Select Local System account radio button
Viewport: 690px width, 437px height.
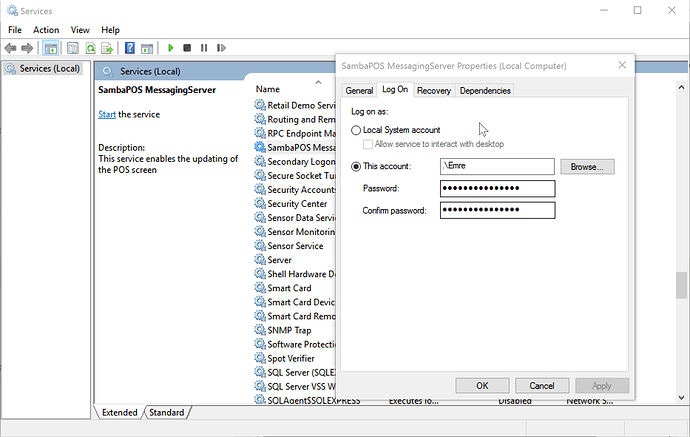click(x=356, y=130)
